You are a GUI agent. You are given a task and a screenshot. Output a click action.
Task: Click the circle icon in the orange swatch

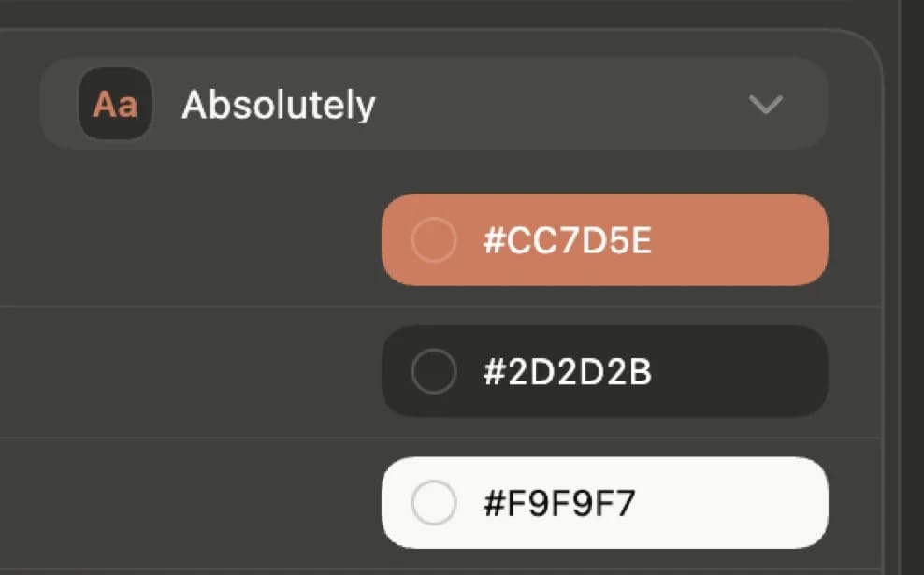(x=434, y=240)
